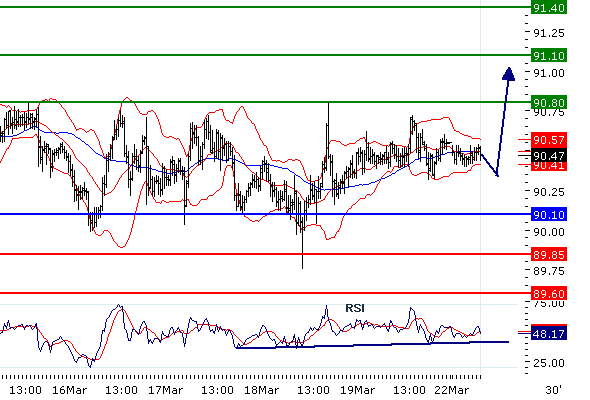Click the red 90.57 price tag
The image size is (590, 400).
549,140
